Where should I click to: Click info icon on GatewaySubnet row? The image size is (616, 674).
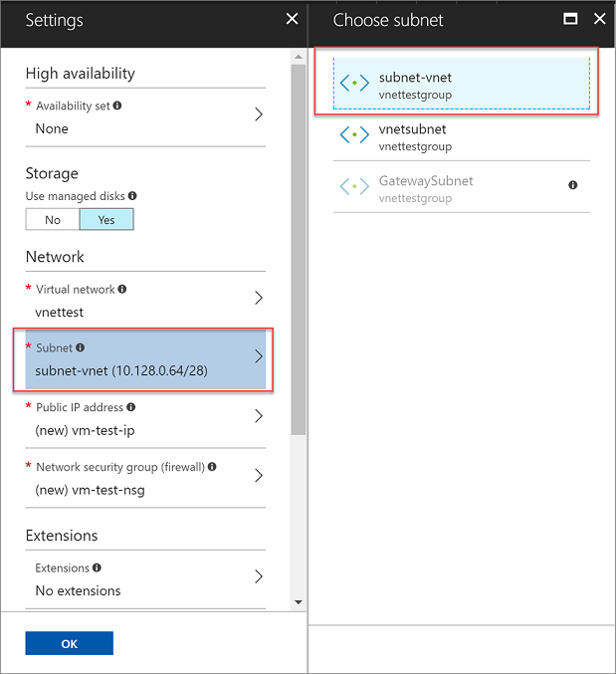pos(572,185)
